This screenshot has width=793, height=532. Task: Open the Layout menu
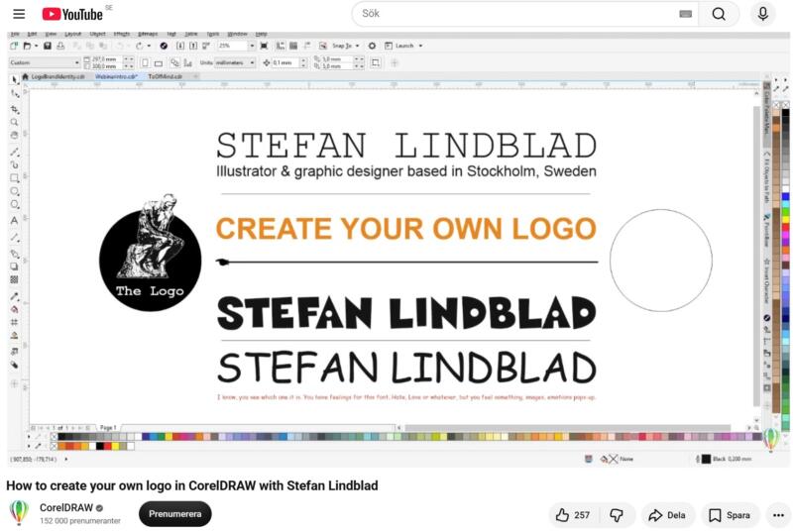[x=73, y=34]
